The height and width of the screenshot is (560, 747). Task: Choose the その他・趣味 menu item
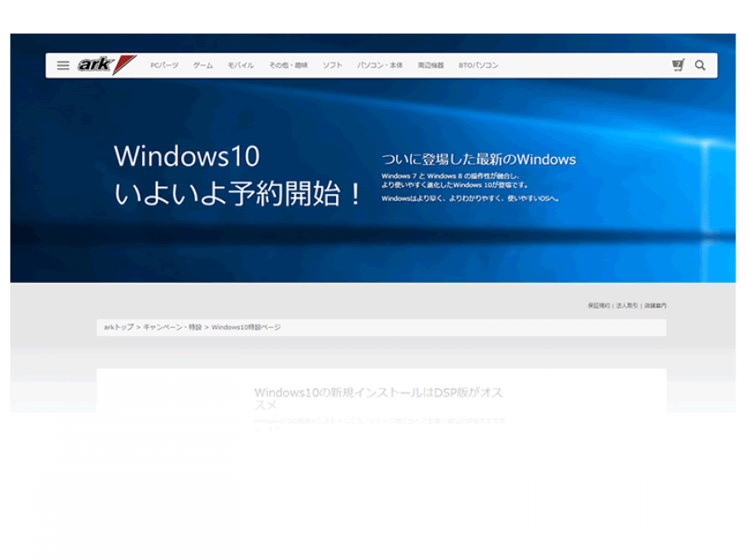288,66
